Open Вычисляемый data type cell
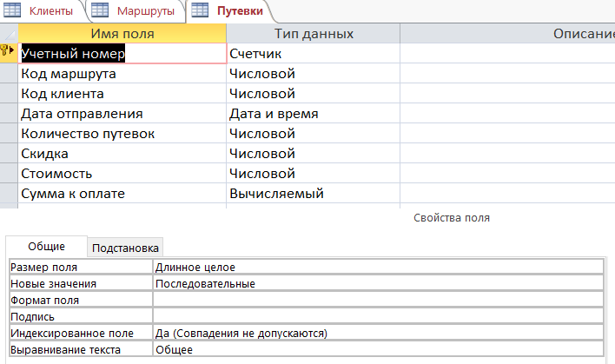615x364 pixels. tap(314, 194)
